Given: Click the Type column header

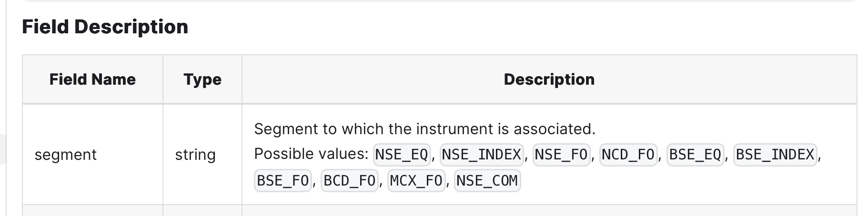Looking at the screenshot, I should pos(202,79).
